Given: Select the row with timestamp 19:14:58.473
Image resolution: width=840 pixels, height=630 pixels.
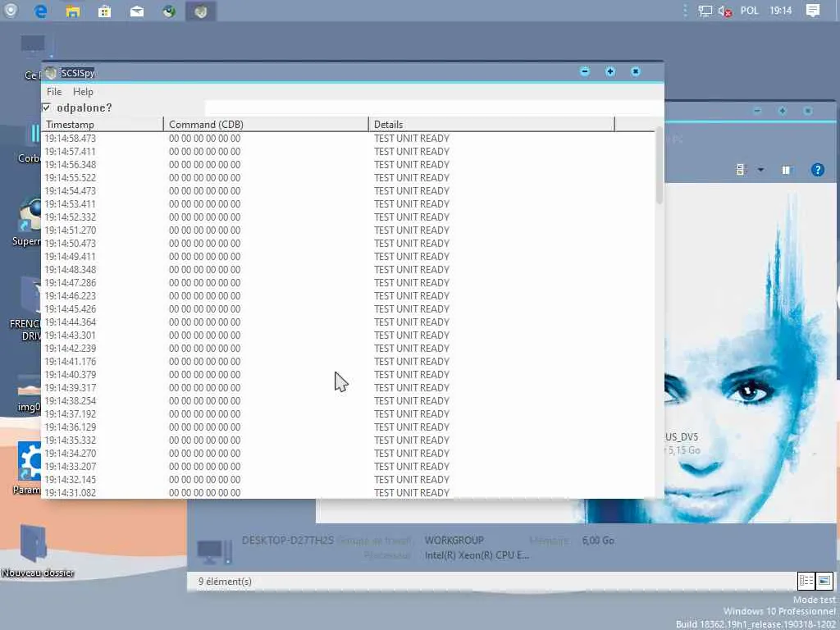Looking at the screenshot, I should pos(348,138).
